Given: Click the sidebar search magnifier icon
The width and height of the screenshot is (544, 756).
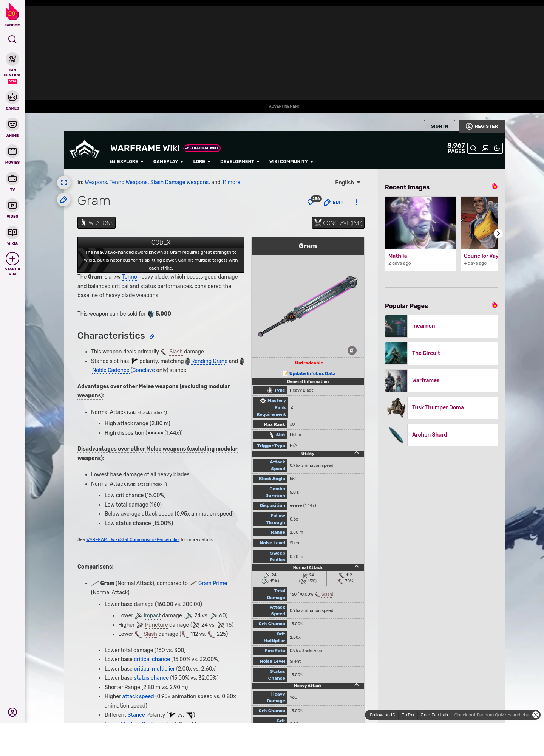Looking at the screenshot, I should click(12, 39).
